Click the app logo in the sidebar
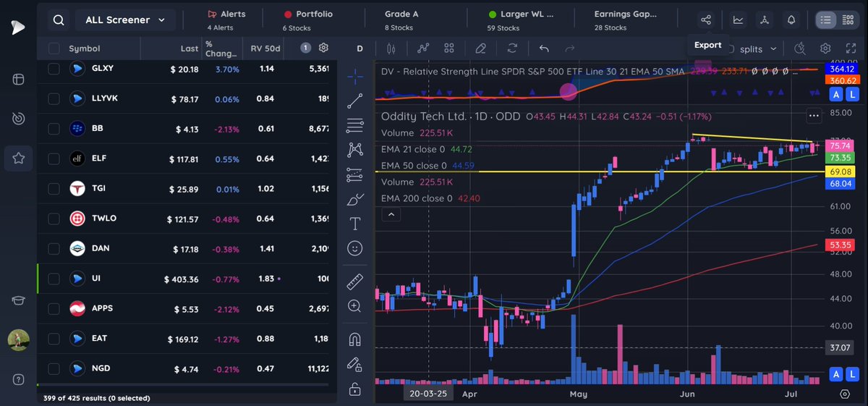The width and height of the screenshot is (868, 406). click(17, 28)
